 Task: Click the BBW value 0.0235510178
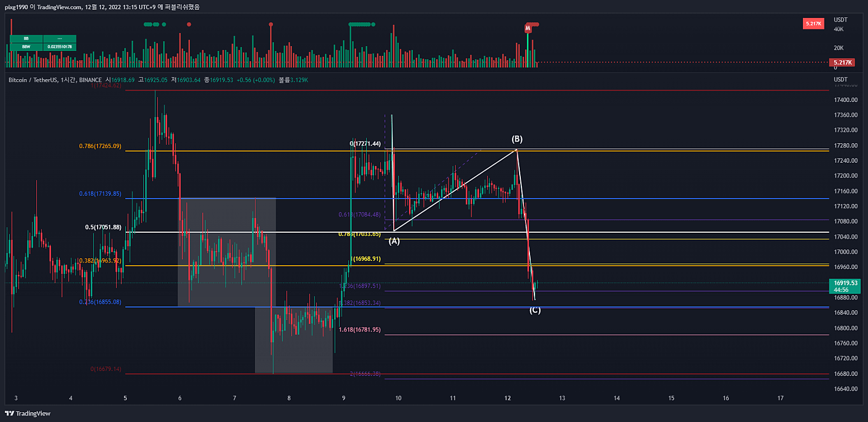click(x=60, y=47)
